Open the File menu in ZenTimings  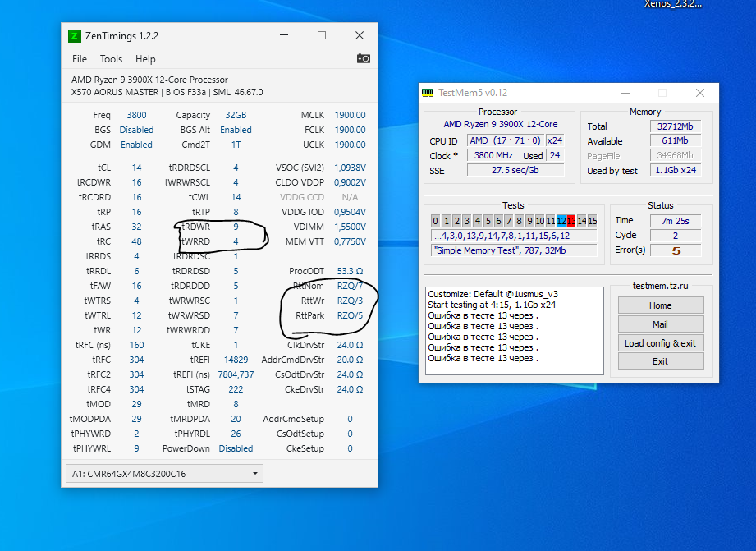click(x=80, y=59)
